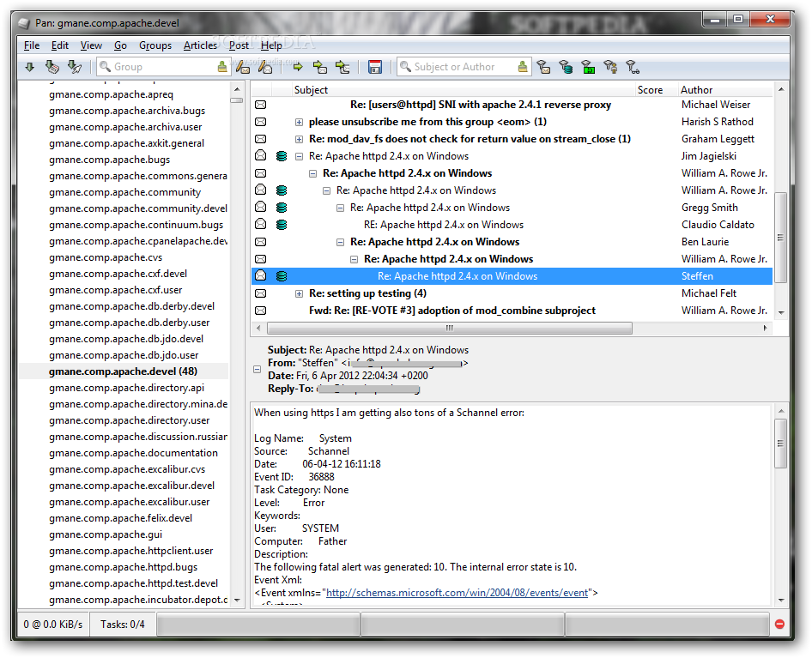Click envelope icon of Ben Laurie's article
This screenshot has height=658, width=812.
tap(260, 242)
